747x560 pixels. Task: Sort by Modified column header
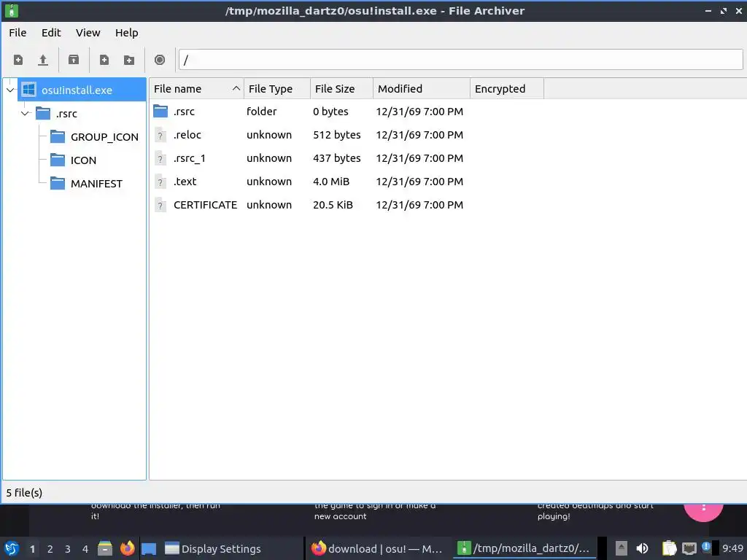(x=422, y=89)
